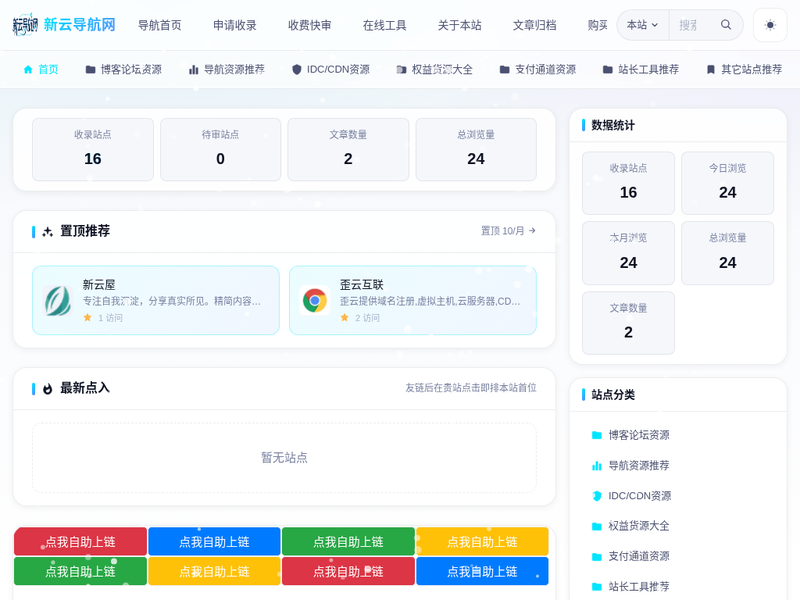Open the 本站 search scope dropdown
The image size is (800, 600).
[642, 24]
